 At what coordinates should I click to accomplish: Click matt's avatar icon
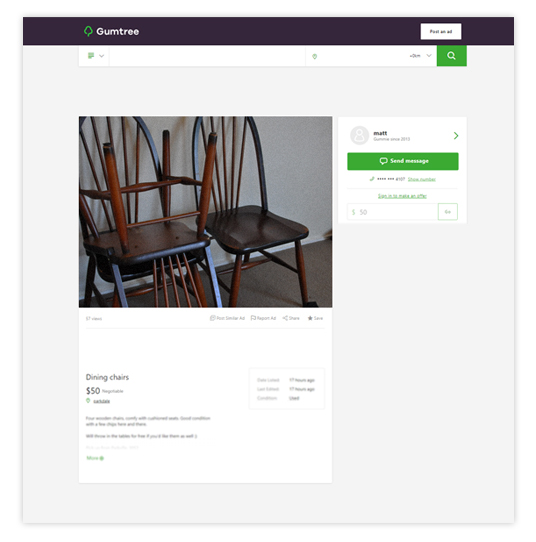coord(359,135)
